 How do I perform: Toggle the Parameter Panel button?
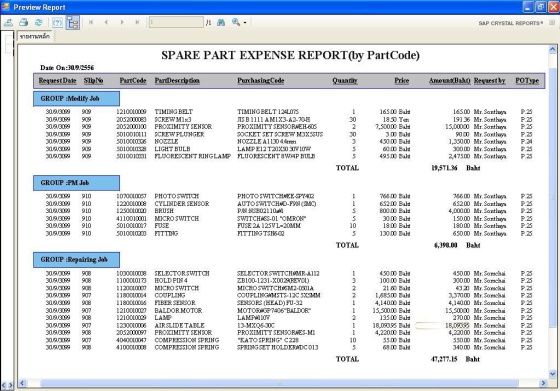point(57,23)
